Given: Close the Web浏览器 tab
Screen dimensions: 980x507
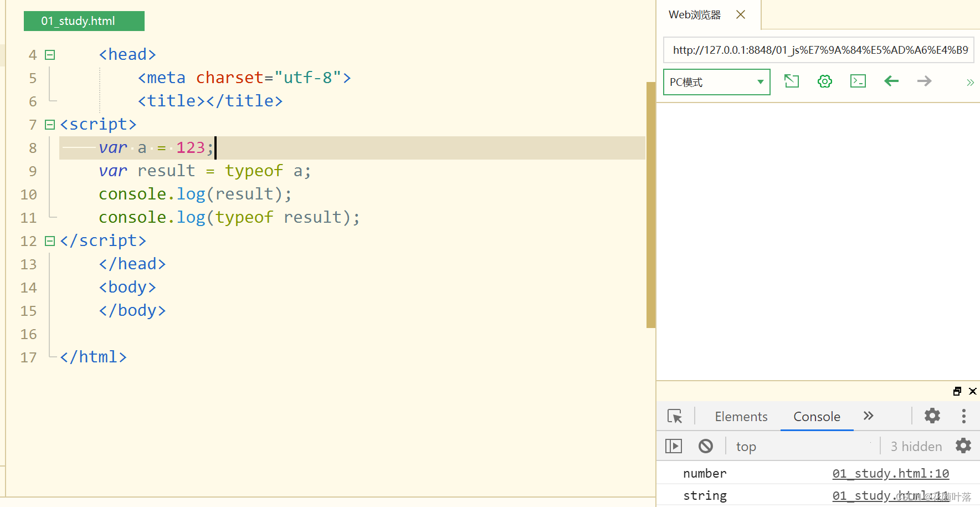Looking at the screenshot, I should (x=741, y=15).
